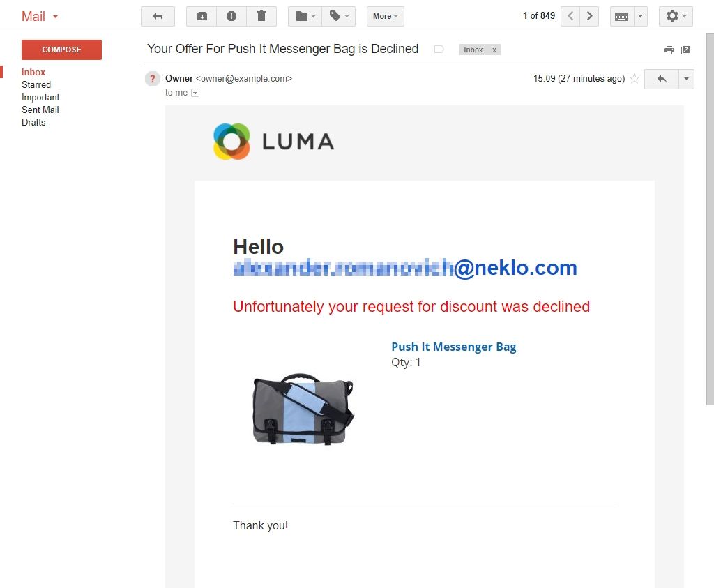Go back to inbox with the back arrow

(x=158, y=17)
